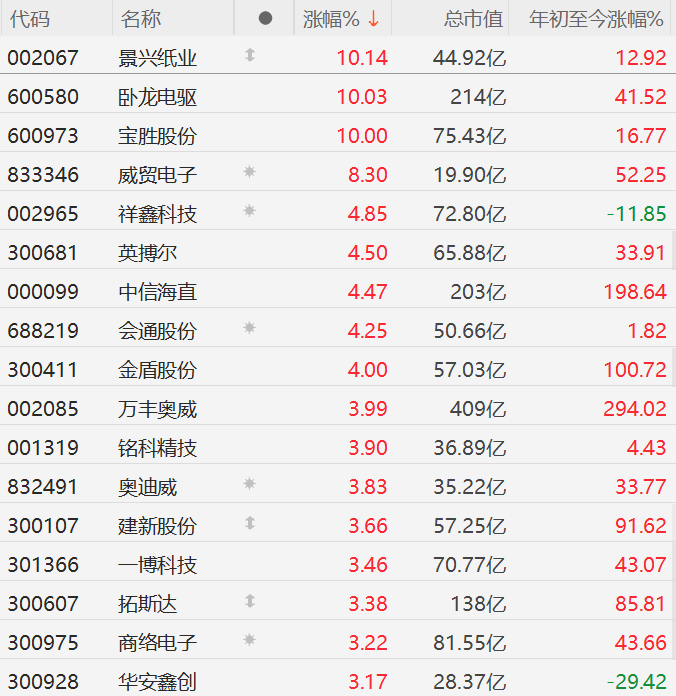Select stock code 002067

coord(43,58)
